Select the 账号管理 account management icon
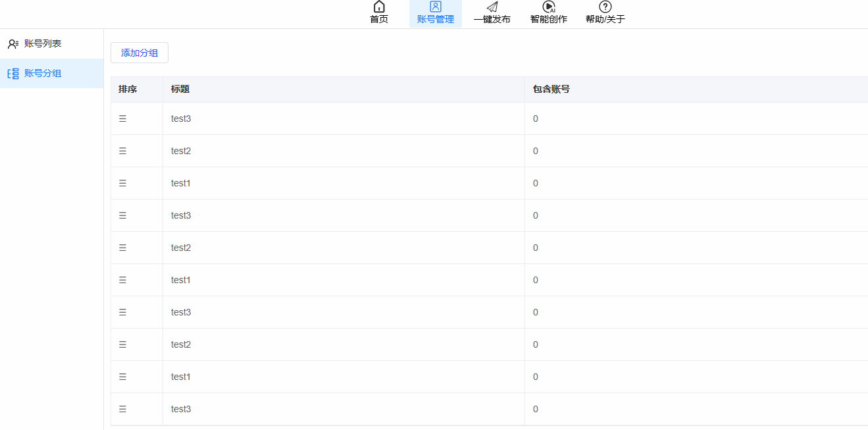This screenshot has width=868, height=430. (x=435, y=7)
